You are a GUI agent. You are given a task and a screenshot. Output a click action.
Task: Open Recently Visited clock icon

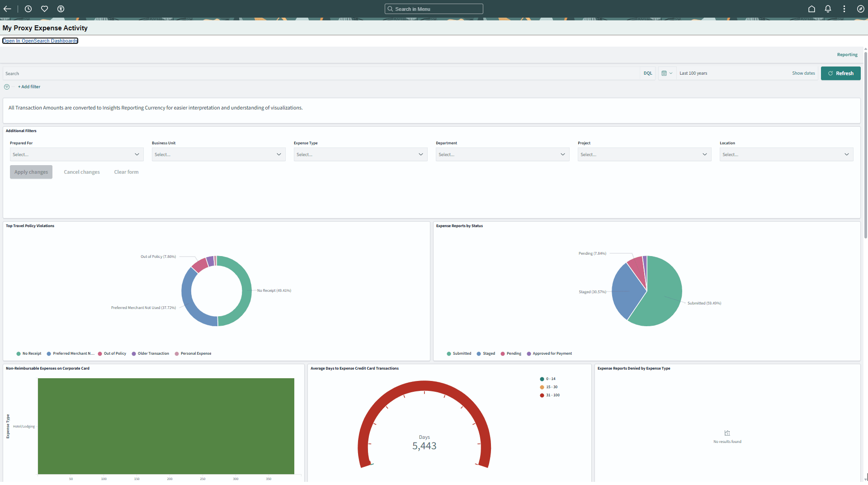pyautogui.click(x=28, y=9)
